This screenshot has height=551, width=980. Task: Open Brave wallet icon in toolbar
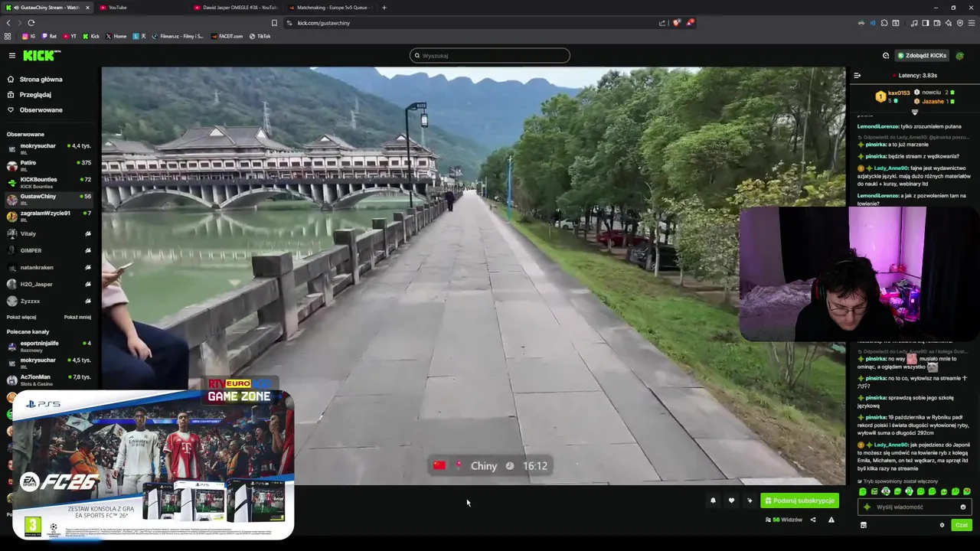point(937,23)
